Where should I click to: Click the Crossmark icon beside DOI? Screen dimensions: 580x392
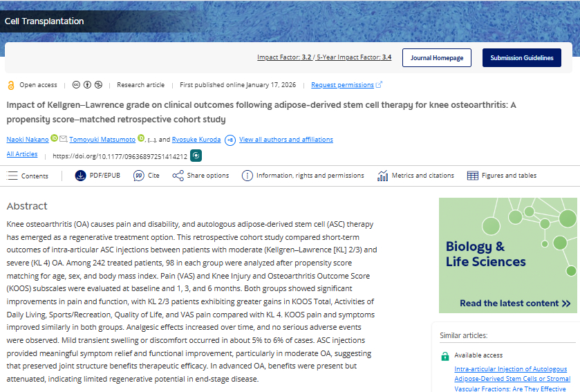[196, 156]
